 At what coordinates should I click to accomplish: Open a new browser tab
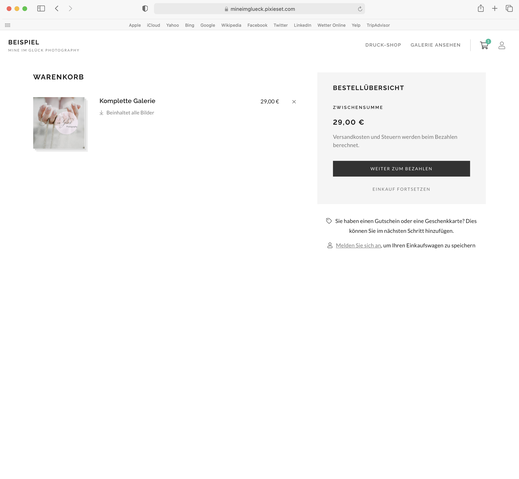tap(495, 9)
